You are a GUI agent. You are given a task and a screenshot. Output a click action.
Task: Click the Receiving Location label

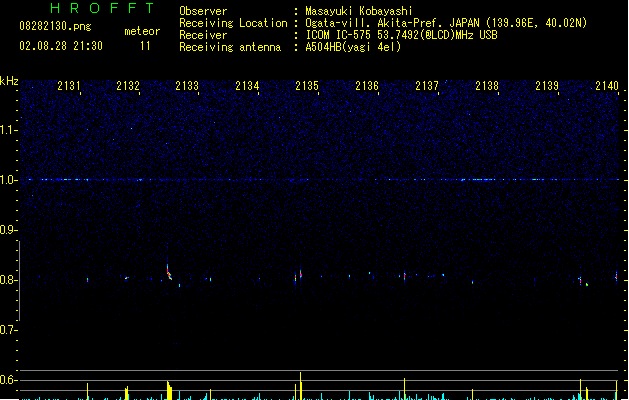click(233, 23)
